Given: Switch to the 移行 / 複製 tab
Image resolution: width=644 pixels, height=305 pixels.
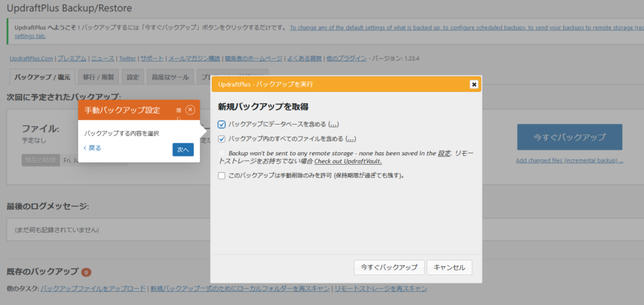Looking at the screenshot, I should click(x=99, y=77).
